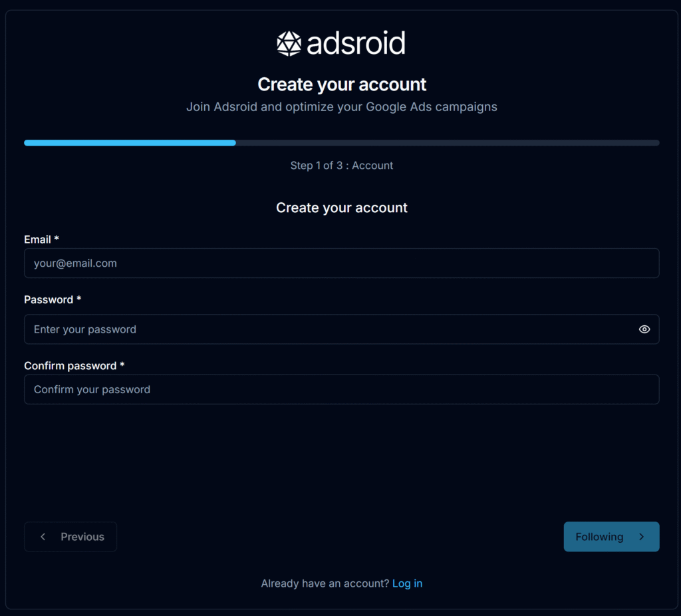Click the 'Step 1 of 3 : Account' text
The image size is (681, 616).
tap(341, 166)
